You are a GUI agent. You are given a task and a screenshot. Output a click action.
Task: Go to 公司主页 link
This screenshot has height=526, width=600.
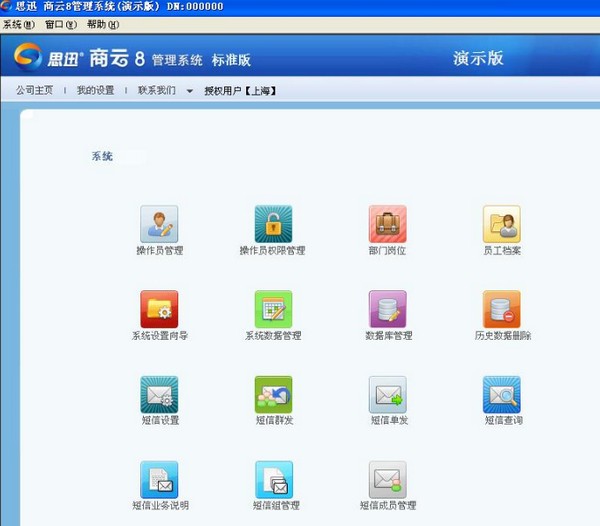click(34, 90)
